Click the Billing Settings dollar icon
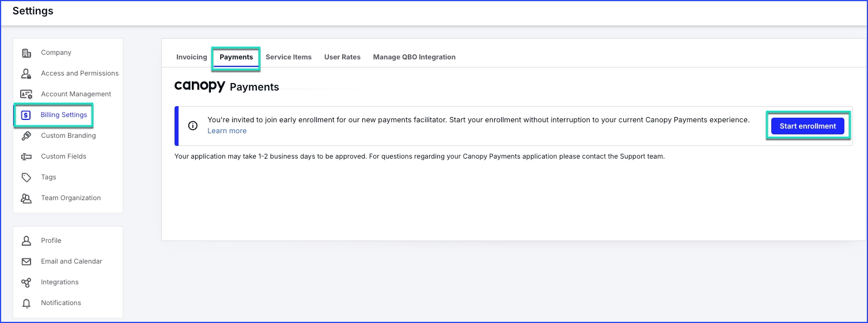Image resolution: width=868 pixels, height=323 pixels. [x=25, y=115]
